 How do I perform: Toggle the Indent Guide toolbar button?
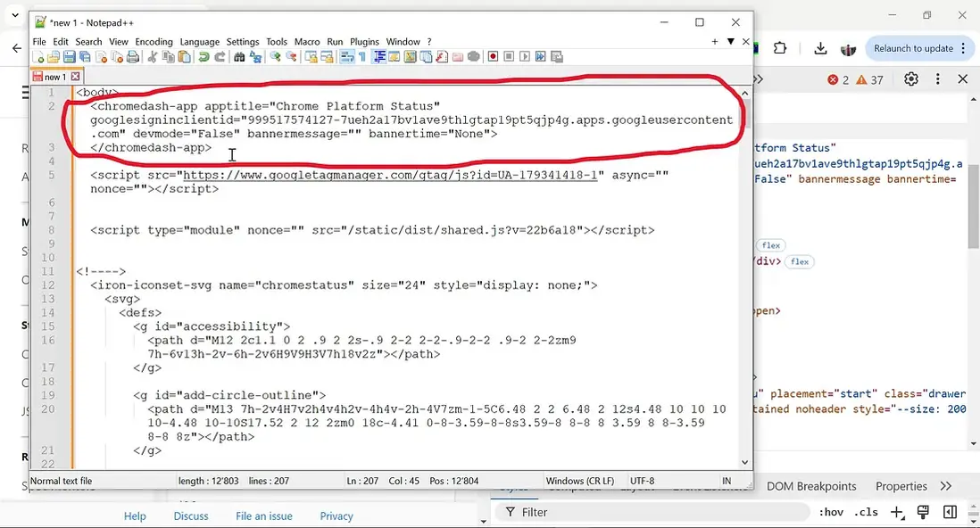[x=380, y=57]
